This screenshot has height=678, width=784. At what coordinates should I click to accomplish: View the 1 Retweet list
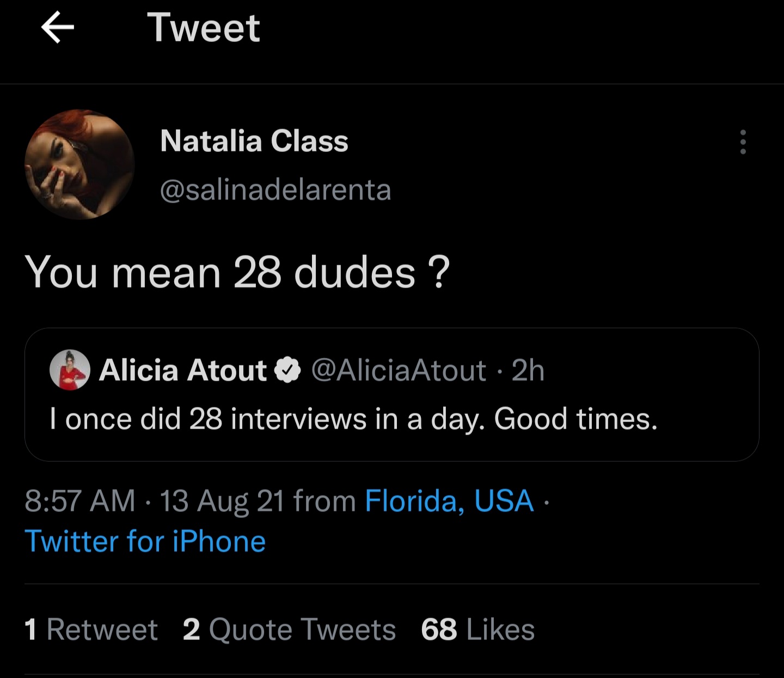pos(91,630)
